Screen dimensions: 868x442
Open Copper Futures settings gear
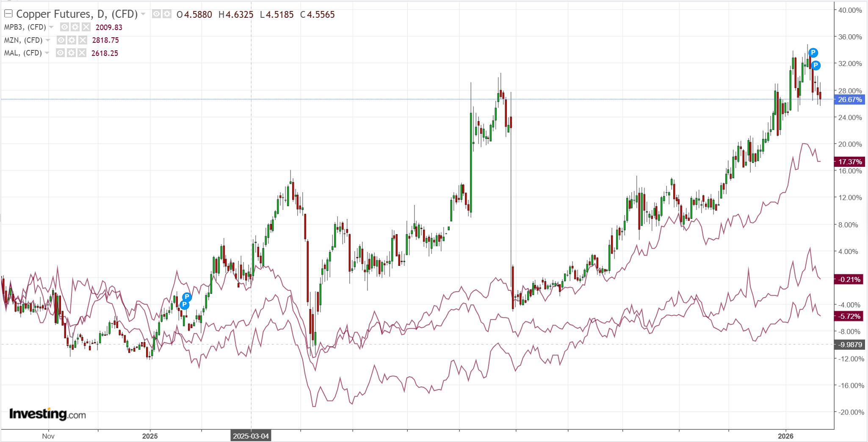[x=167, y=14]
